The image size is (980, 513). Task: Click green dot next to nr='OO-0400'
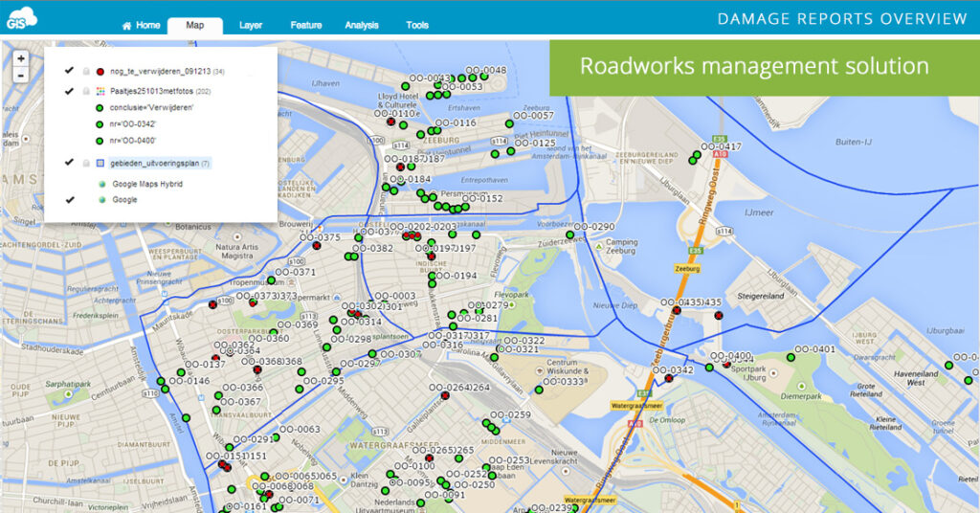pos(100,142)
